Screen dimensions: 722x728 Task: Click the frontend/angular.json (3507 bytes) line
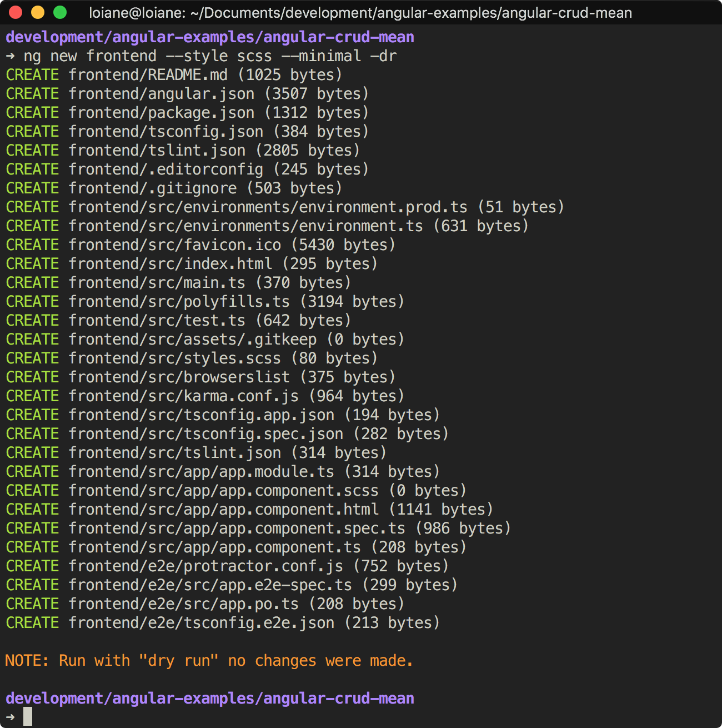pos(187,94)
